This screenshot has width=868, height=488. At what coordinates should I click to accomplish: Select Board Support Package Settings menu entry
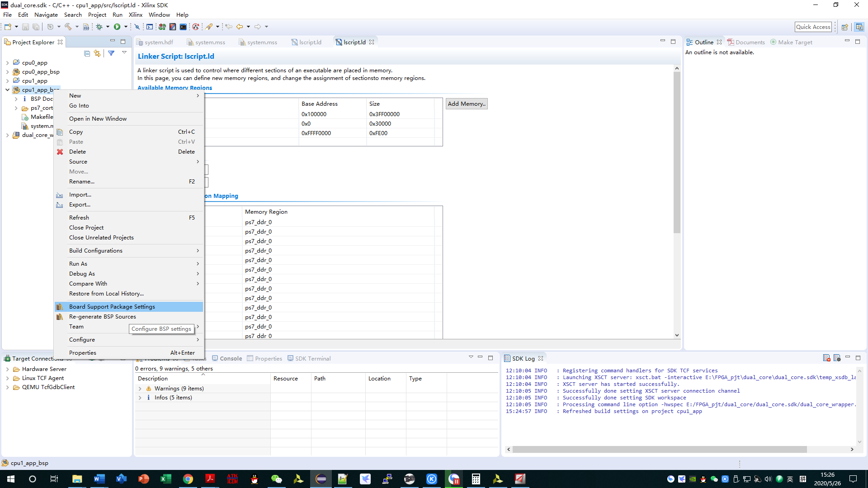pyautogui.click(x=112, y=307)
